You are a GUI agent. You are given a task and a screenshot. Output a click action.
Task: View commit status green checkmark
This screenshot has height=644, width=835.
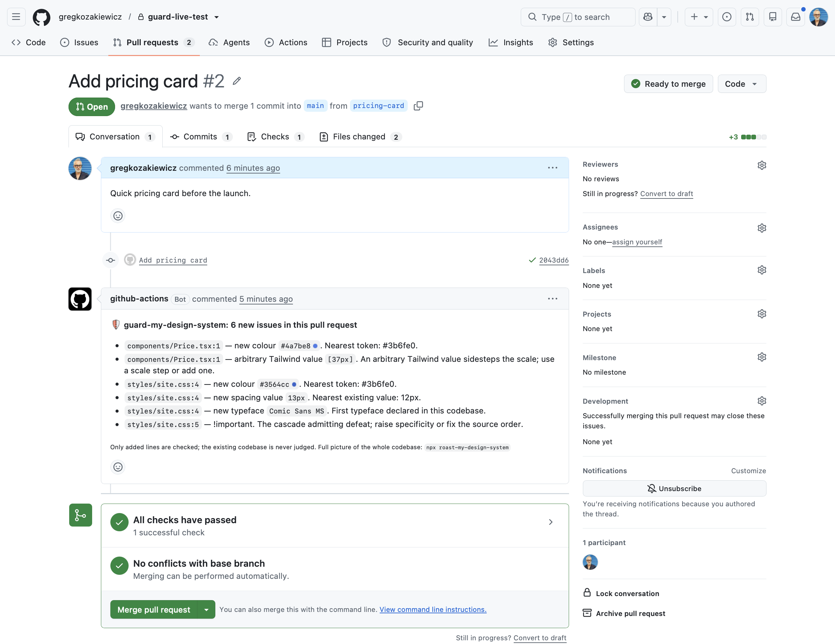[532, 260]
